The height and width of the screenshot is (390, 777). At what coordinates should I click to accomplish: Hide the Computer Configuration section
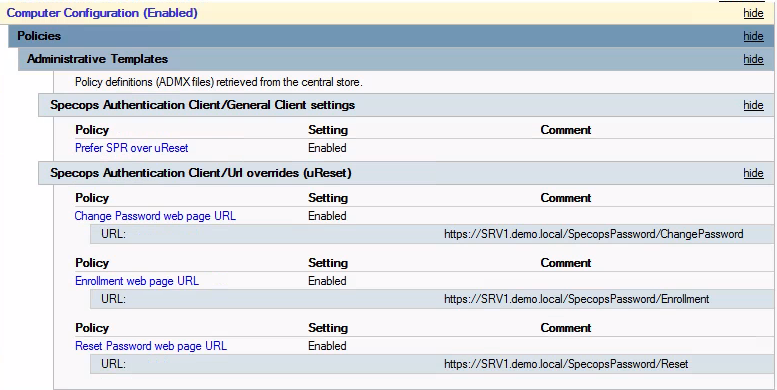[x=753, y=13]
